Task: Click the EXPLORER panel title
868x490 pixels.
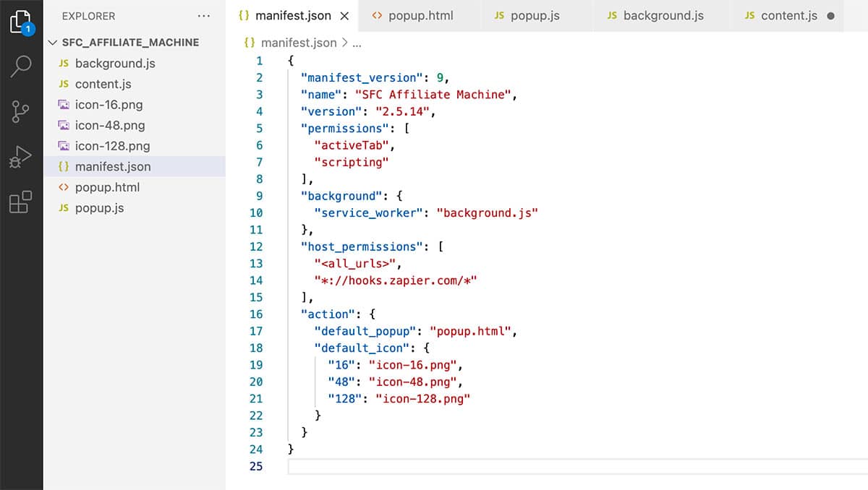Action: coord(88,16)
